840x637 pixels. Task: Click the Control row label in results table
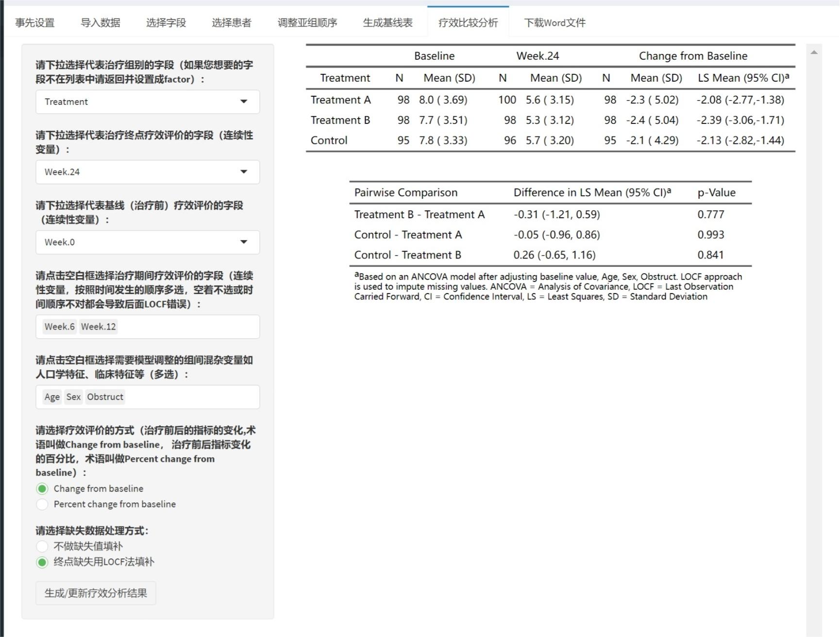pyautogui.click(x=329, y=140)
